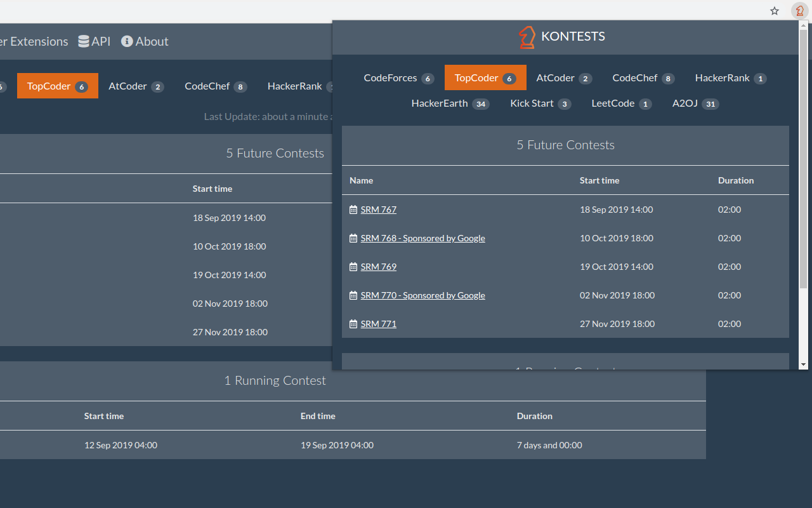Viewport: 812px width, 508px height.
Task: Open LeetCode tab in popup
Action: [x=622, y=103]
